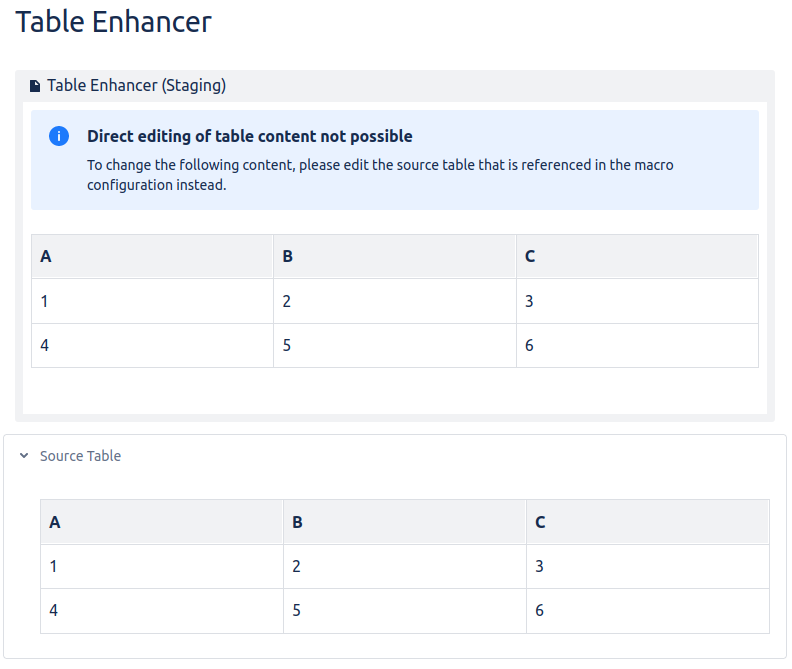This screenshot has height=669, width=792.
Task: Select header B inside the Source Table
Action: [297, 522]
